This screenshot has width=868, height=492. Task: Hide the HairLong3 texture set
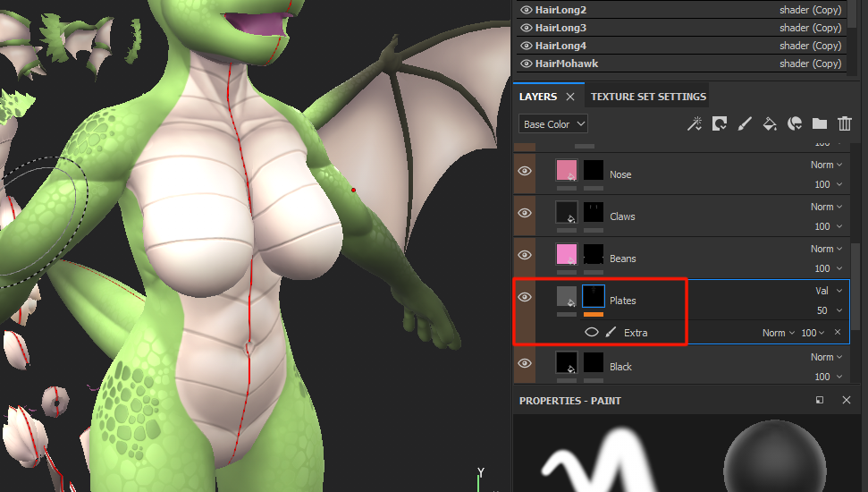(x=527, y=28)
